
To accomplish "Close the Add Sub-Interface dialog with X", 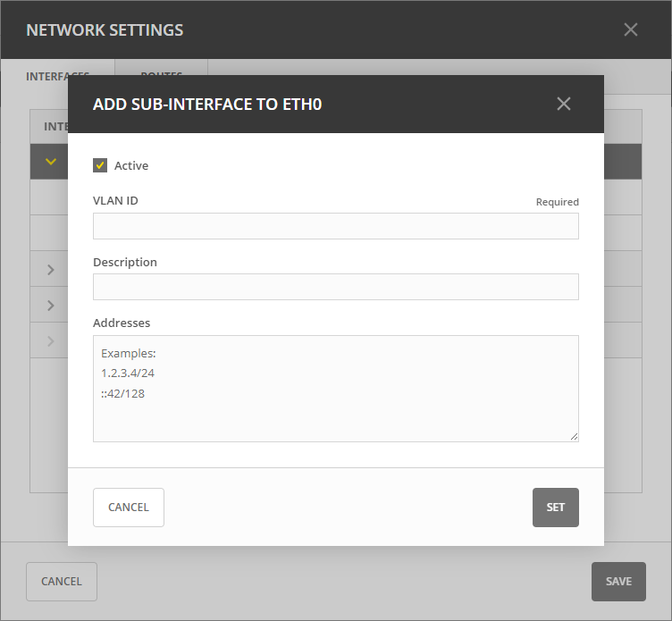I will tap(563, 104).
